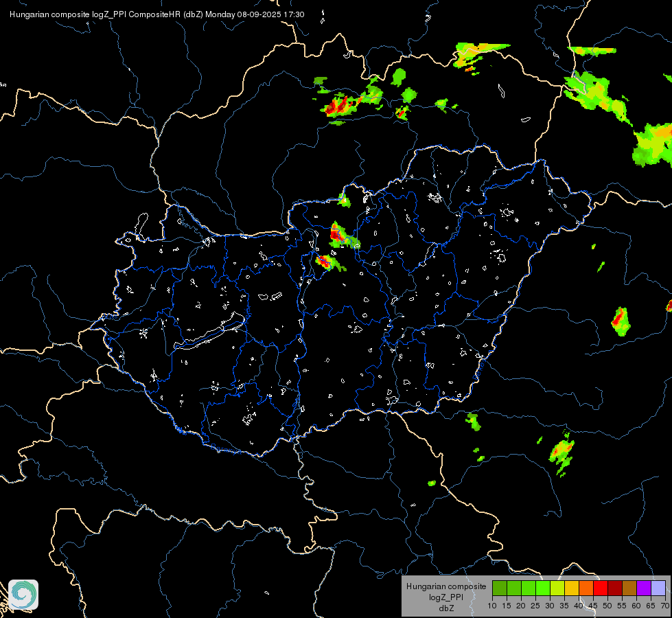This screenshot has width=672, height=618.
Task: Click the '20' value on legend scale
Action: tap(521, 606)
